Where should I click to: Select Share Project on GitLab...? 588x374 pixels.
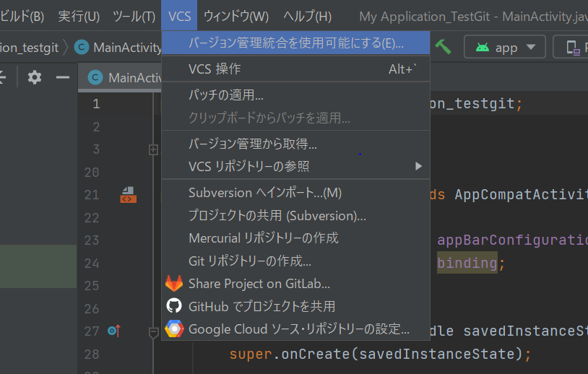point(295,284)
